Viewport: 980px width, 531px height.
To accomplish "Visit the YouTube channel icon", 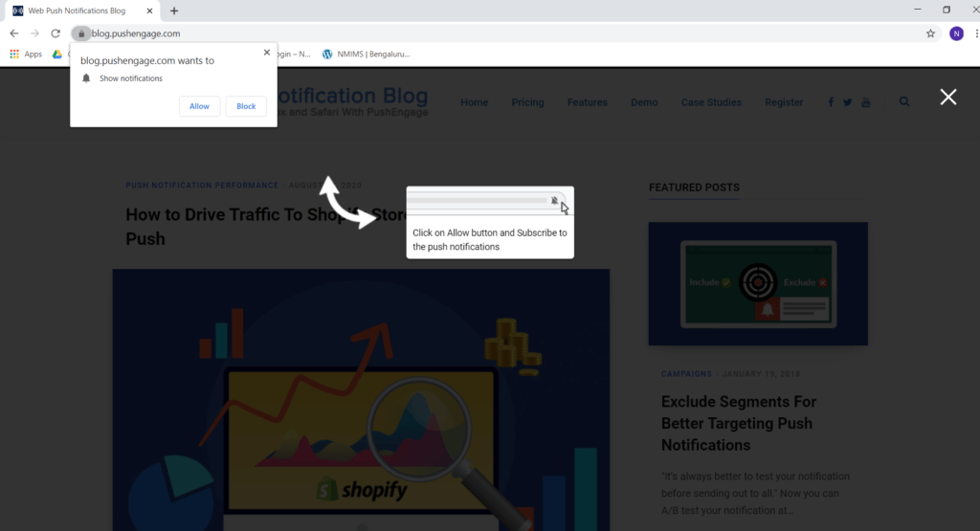I will [x=865, y=102].
